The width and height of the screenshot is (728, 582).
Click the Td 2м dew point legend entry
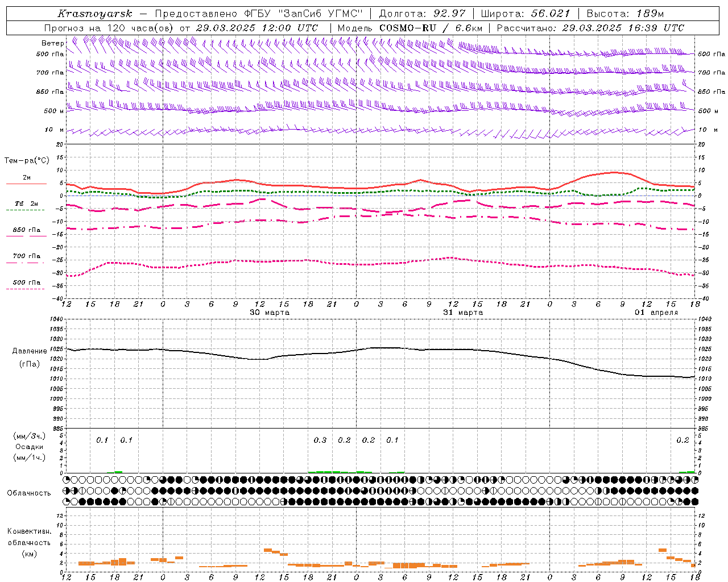[27, 203]
